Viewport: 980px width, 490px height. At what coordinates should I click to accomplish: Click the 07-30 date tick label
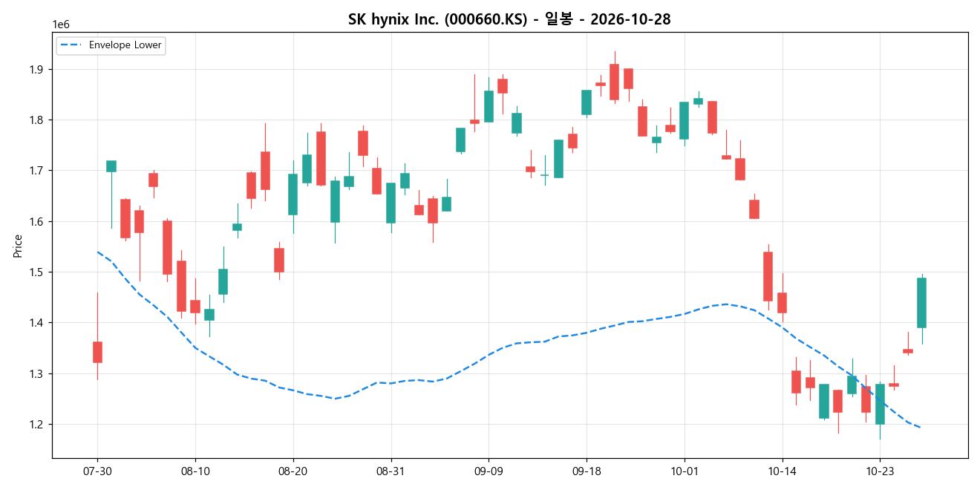coord(97,470)
